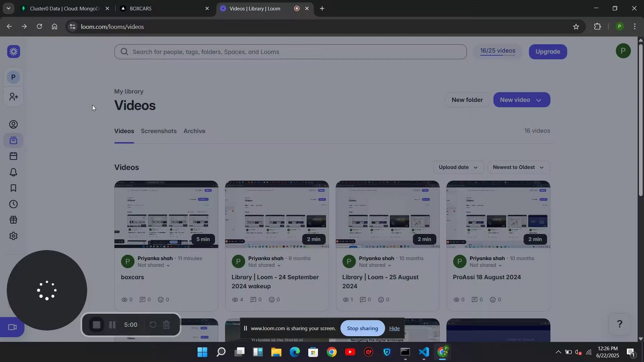Open the Settings gear in Loom sidebar

(x=14, y=236)
